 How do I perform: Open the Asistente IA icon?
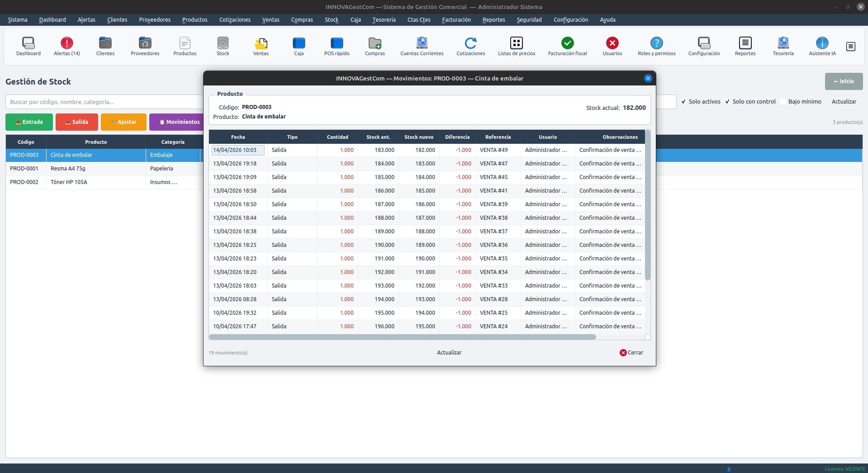(822, 46)
